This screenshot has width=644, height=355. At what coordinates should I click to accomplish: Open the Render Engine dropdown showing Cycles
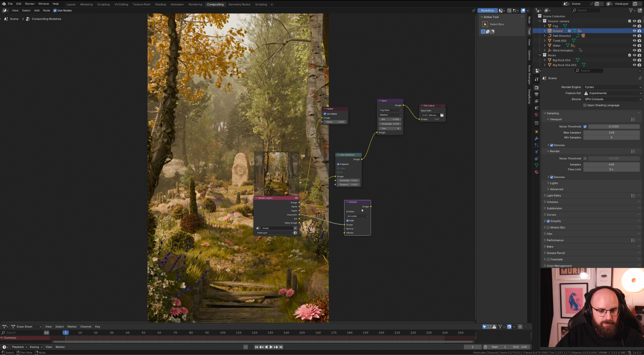612,87
